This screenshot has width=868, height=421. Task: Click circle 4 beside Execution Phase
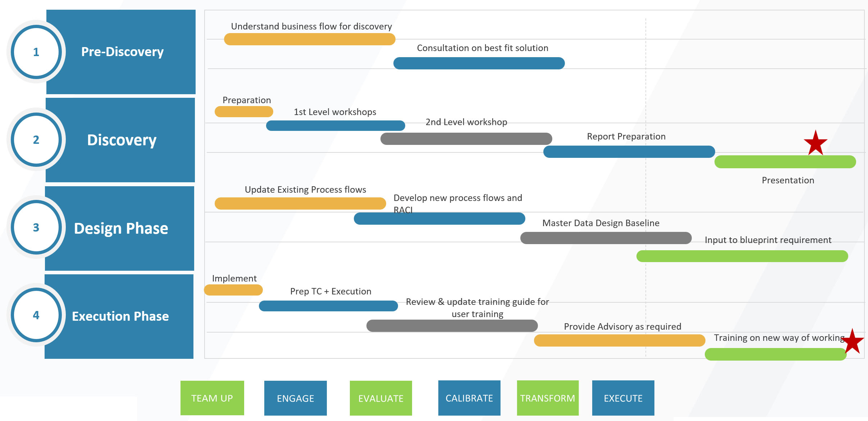coord(36,315)
